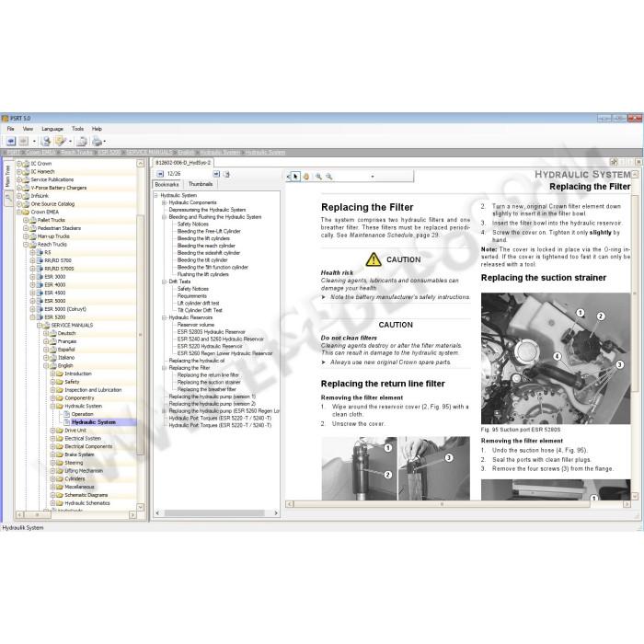
Task: Collapse the Drift Tests bookmark
Action: click(164, 282)
